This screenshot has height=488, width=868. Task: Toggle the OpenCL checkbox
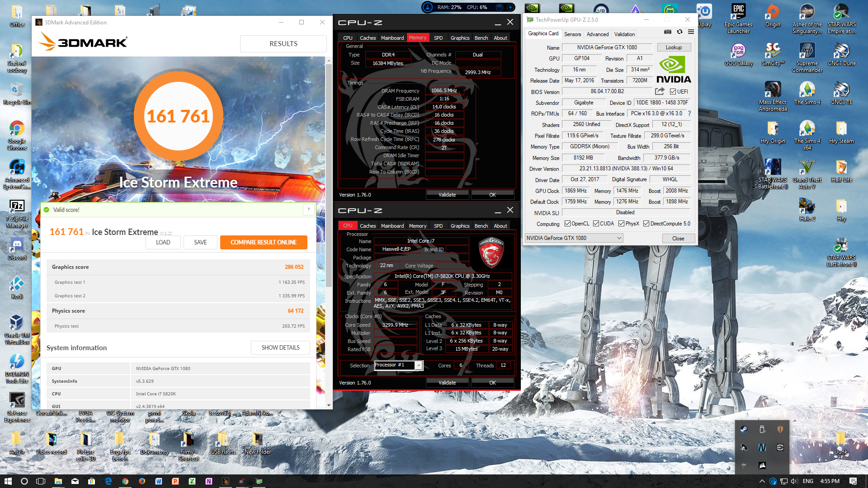click(567, 224)
